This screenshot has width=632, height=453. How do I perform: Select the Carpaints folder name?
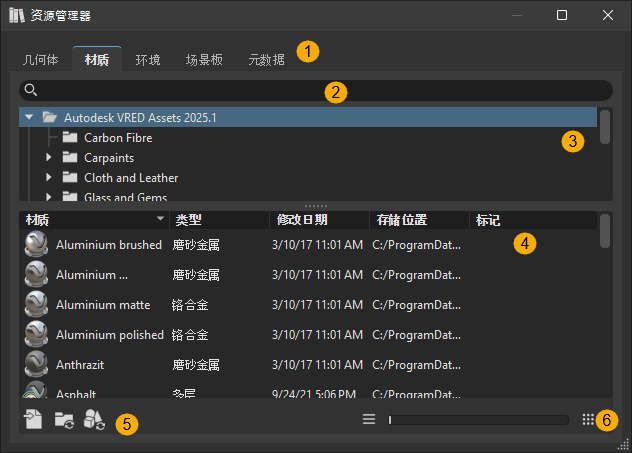coord(109,158)
